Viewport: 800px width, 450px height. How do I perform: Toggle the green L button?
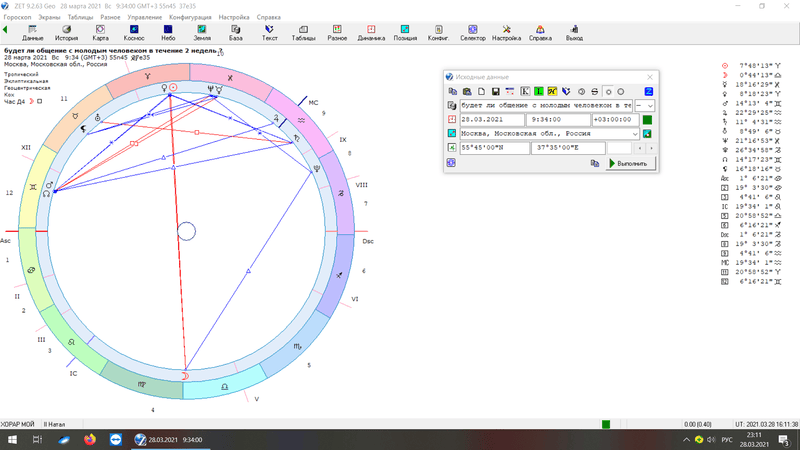pos(539,91)
